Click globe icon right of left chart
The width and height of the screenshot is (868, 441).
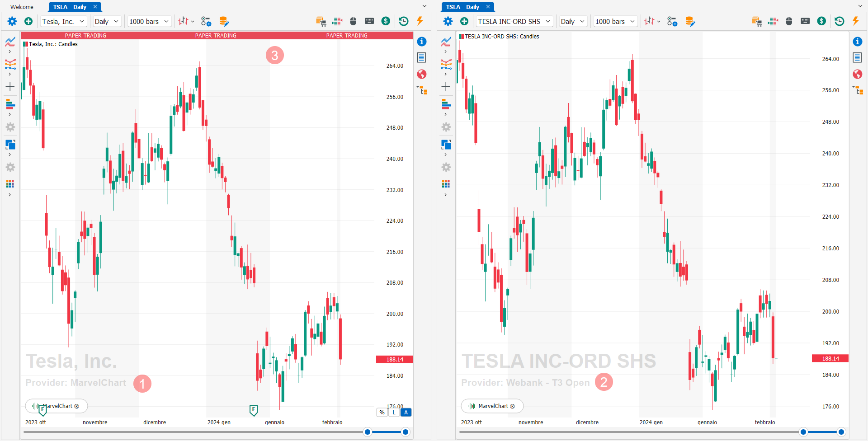(421, 74)
